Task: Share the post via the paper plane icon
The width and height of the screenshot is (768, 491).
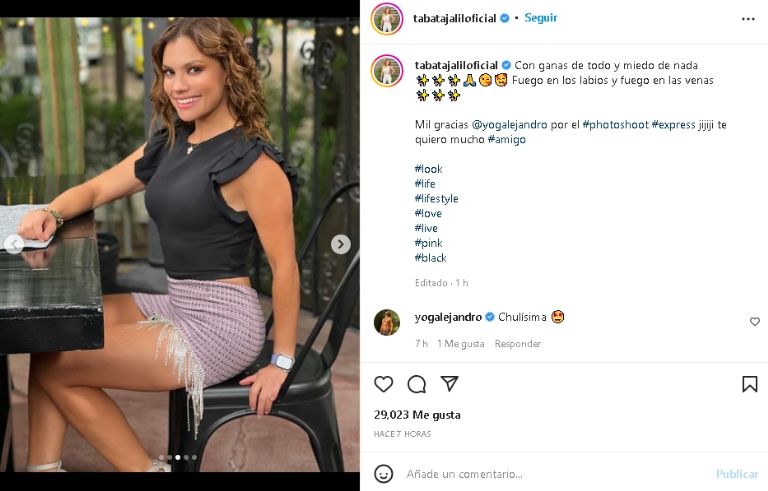Action: click(x=450, y=384)
